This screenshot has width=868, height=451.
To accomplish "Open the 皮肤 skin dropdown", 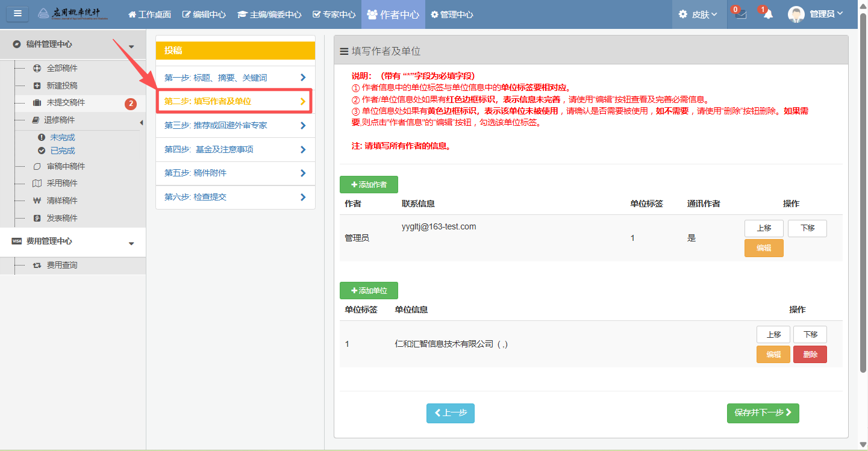I will (699, 14).
